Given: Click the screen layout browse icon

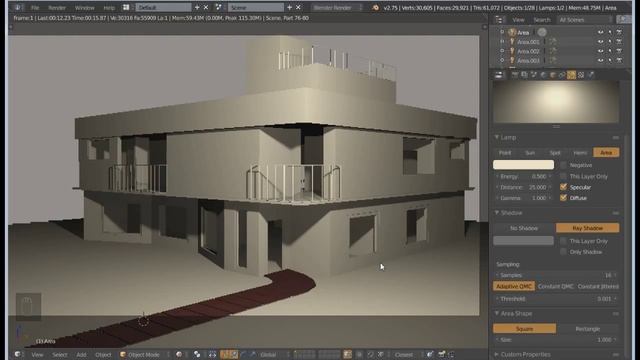Looking at the screenshot, I should pos(126,7).
